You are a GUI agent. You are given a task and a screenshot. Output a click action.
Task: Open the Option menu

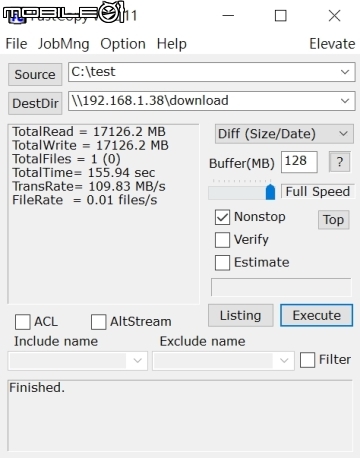pyautogui.click(x=123, y=44)
